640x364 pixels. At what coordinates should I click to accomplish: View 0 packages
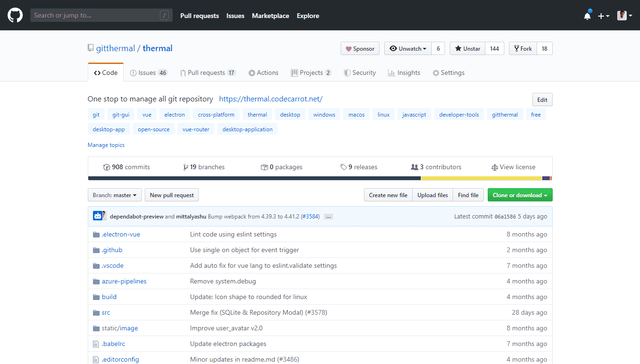(x=282, y=167)
